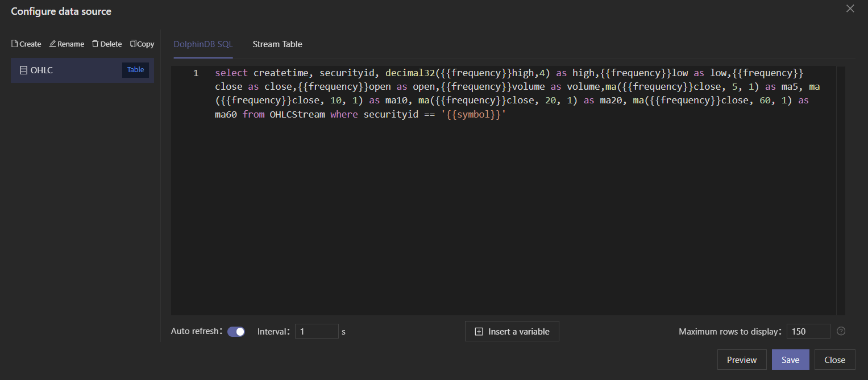This screenshot has width=868, height=380.
Task: Click the Rename pencil icon
Action: click(52, 44)
